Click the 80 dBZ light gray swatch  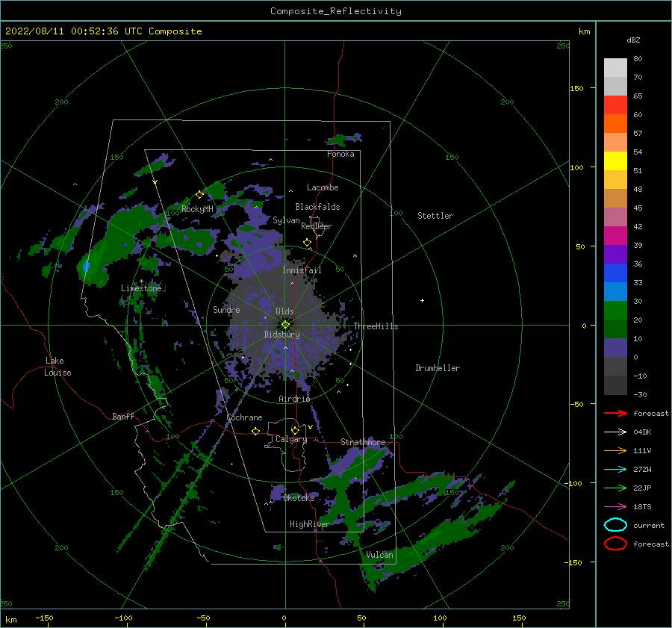[615, 68]
